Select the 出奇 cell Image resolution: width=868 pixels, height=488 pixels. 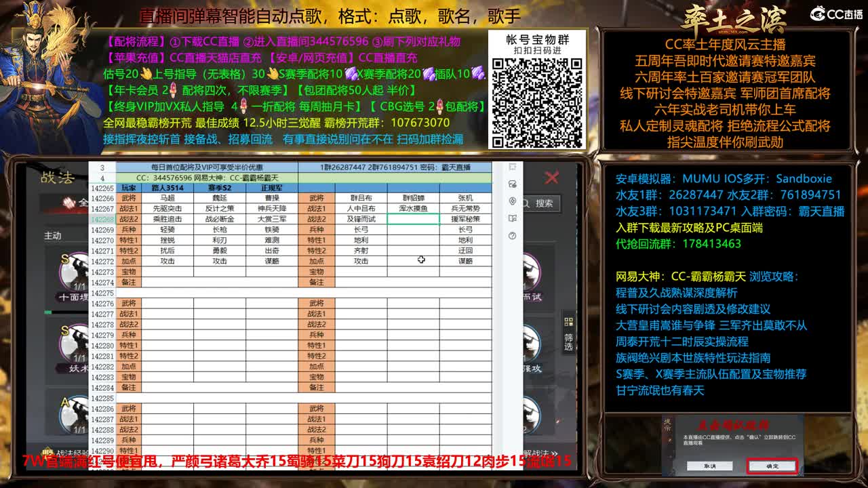[272, 251]
